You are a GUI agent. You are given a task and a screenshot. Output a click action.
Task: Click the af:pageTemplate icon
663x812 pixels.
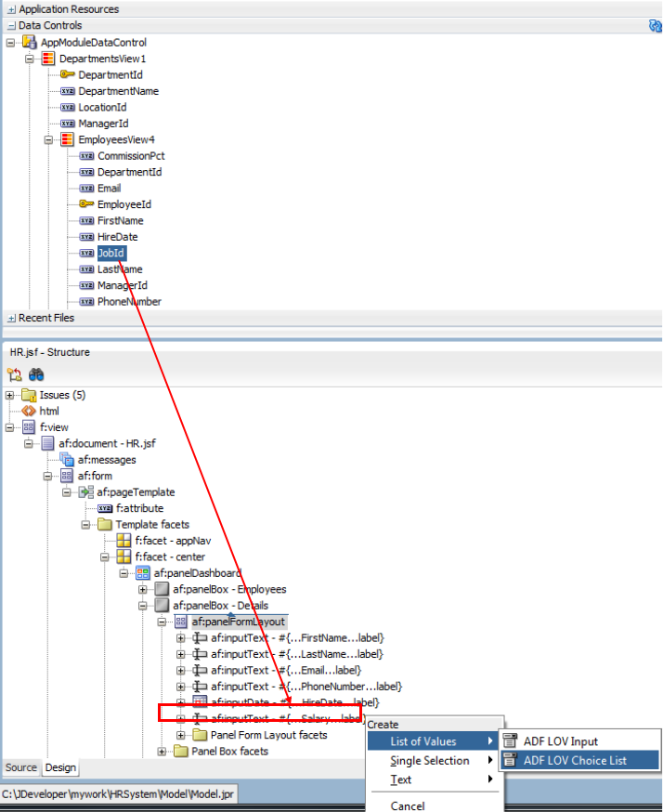[86, 492]
